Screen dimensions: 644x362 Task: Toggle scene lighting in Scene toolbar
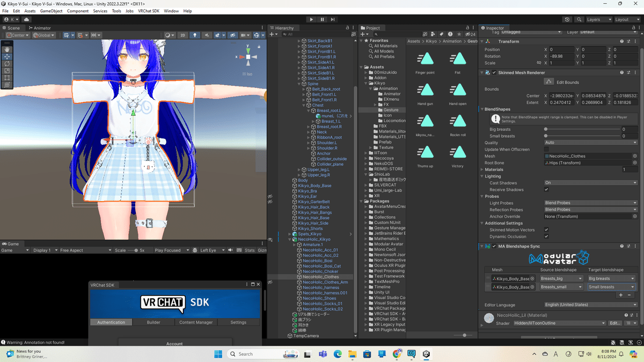pyautogui.click(x=195, y=35)
